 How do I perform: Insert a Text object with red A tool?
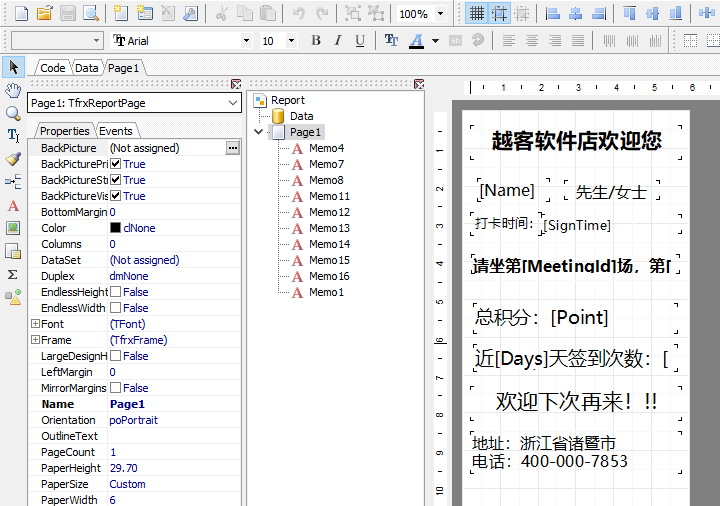click(13, 205)
